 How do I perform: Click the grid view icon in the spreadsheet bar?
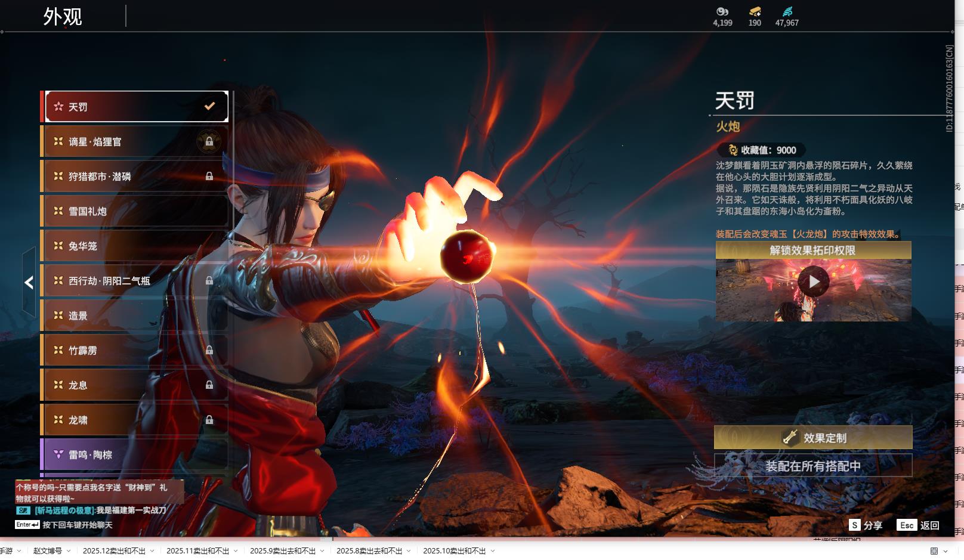(934, 551)
